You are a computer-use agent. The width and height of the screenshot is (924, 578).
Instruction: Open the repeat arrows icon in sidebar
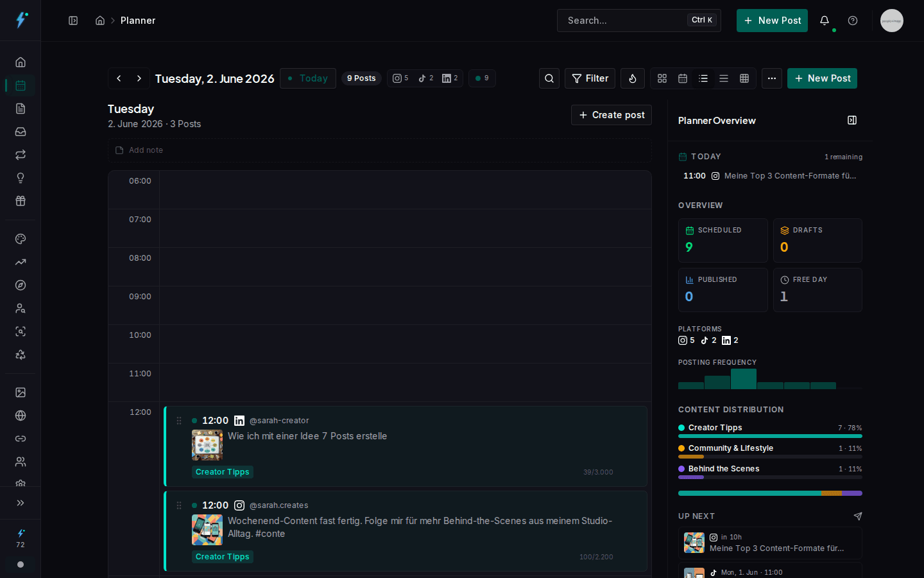(21, 155)
